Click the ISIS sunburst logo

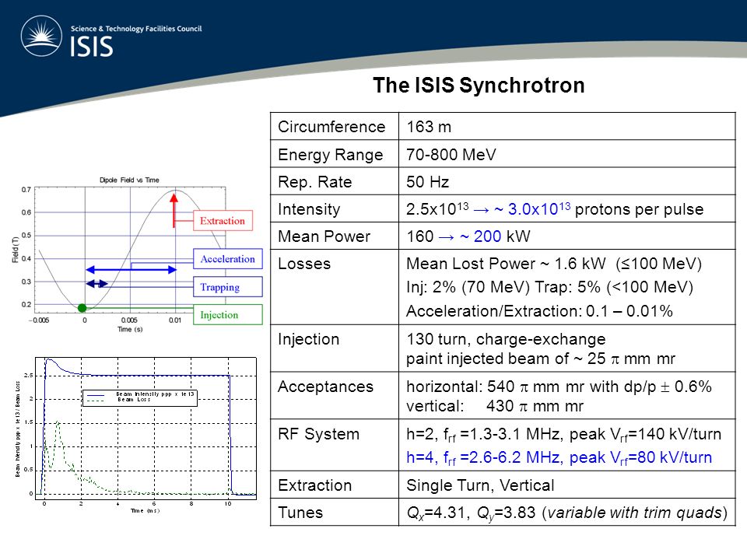pyautogui.click(x=41, y=37)
